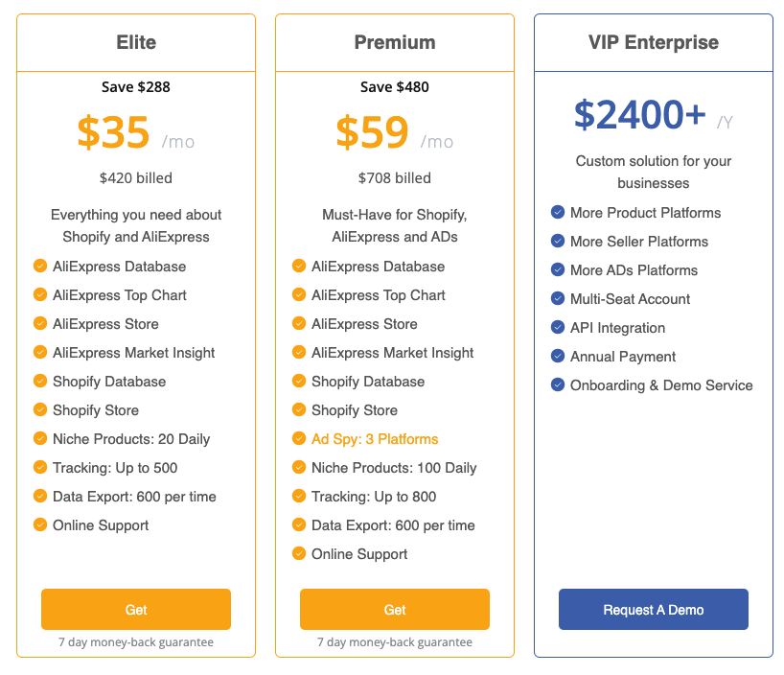This screenshot has width=784, height=675.
Task: Click blue check next to API Integration
Action: pos(558,328)
